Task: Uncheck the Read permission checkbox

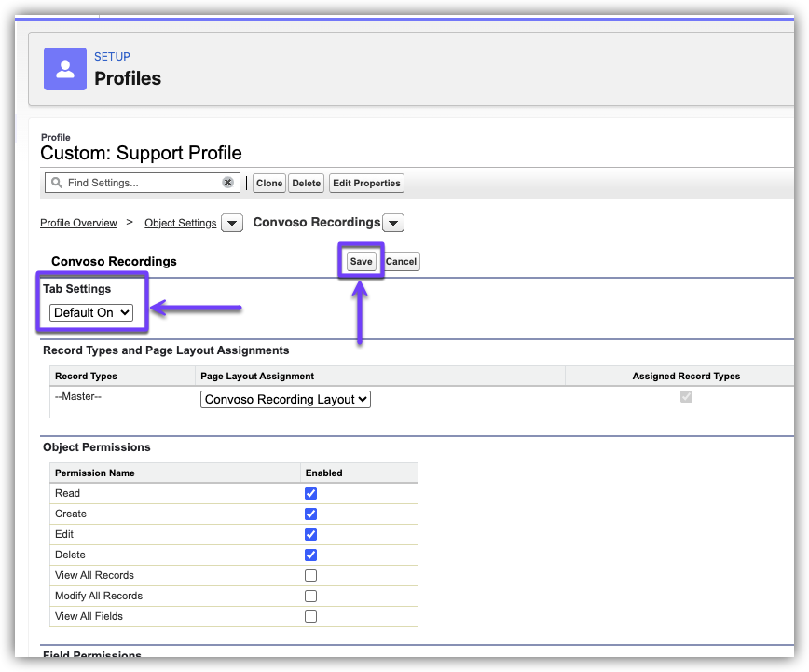Action: (311, 493)
